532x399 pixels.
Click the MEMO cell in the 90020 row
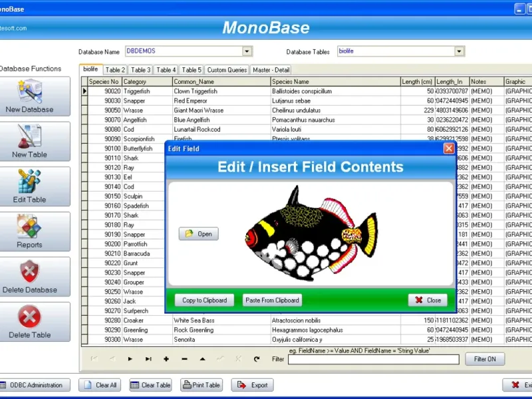(x=487, y=91)
